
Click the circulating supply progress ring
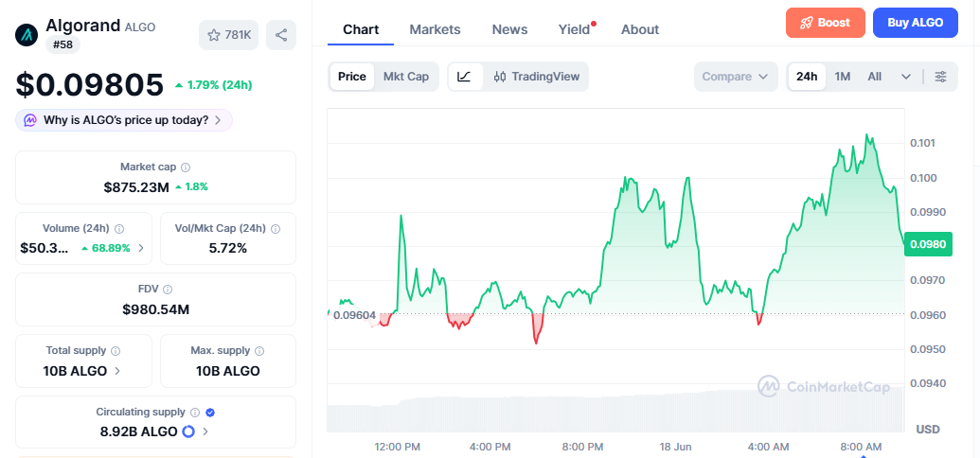(x=188, y=432)
